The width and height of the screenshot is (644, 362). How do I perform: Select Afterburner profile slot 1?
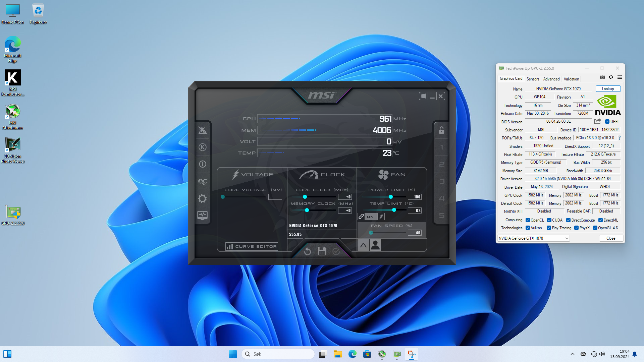(x=441, y=147)
